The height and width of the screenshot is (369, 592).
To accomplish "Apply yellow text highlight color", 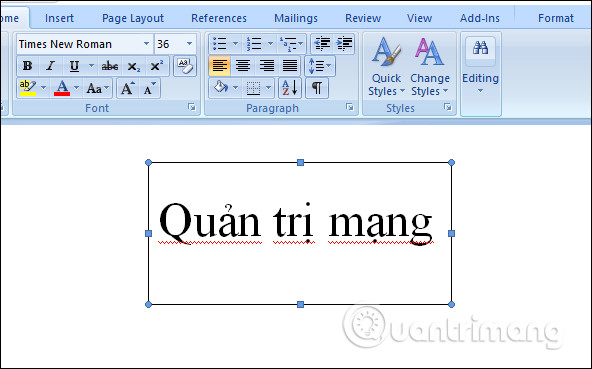I will (28, 88).
